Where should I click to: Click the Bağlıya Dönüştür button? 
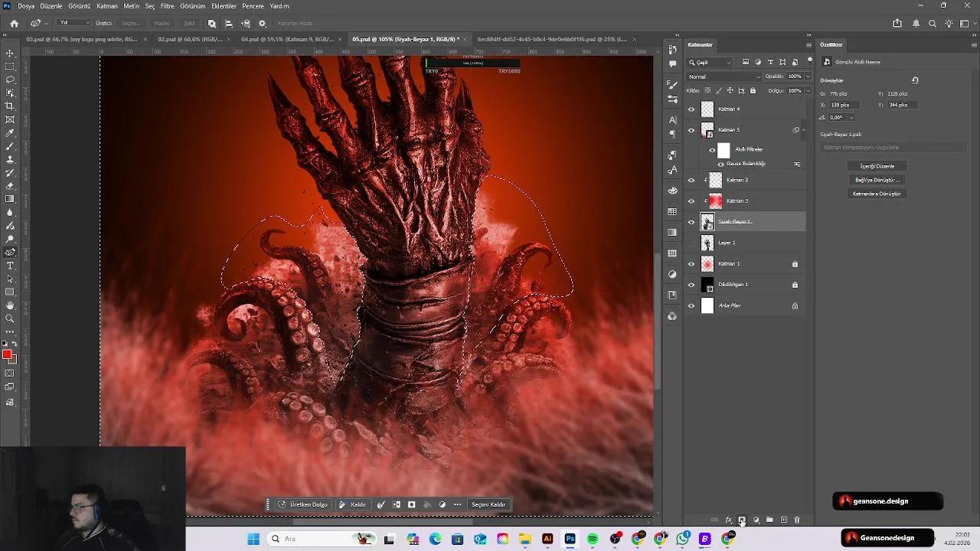point(877,180)
